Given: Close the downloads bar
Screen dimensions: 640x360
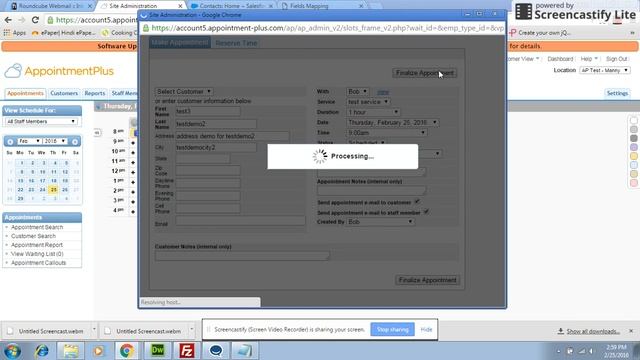Looking at the screenshot, I should (631, 331).
